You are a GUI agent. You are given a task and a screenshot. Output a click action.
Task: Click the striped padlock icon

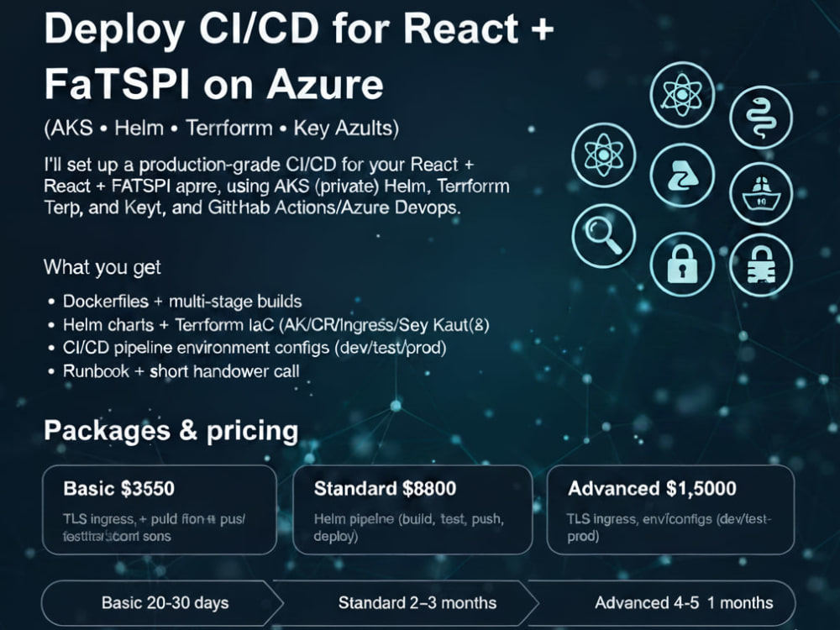(x=761, y=265)
